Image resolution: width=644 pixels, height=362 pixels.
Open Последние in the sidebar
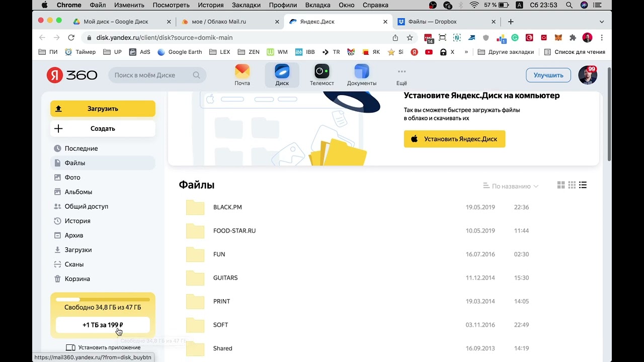point(103,148)
